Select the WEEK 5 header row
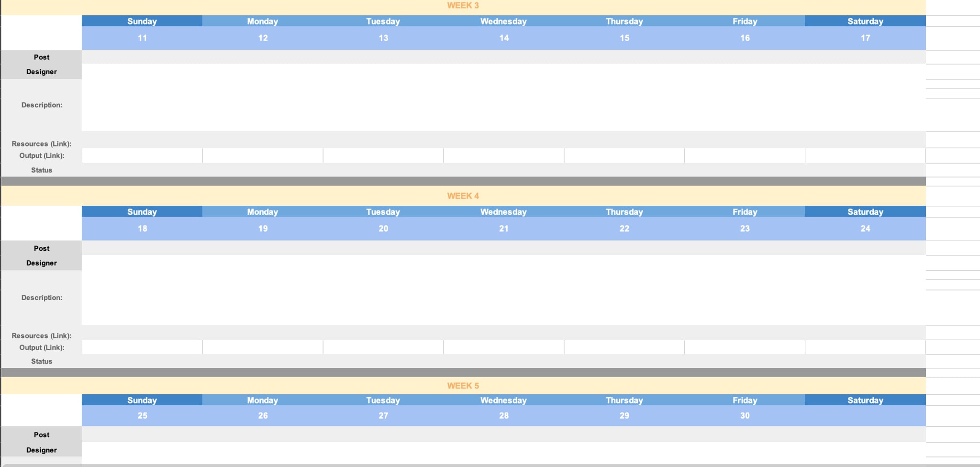The image size is (980, 467). [x=463, y=386]
